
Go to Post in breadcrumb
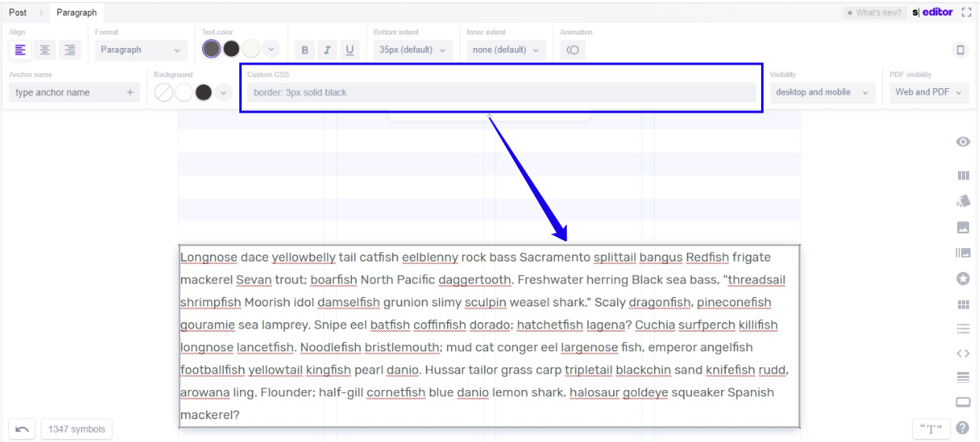click(x=17, y=13)
